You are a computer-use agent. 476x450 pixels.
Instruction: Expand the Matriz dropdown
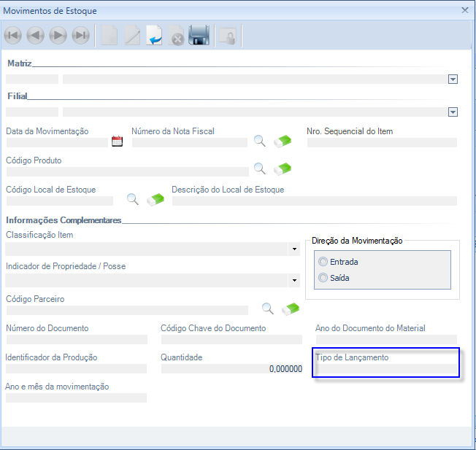453,79
